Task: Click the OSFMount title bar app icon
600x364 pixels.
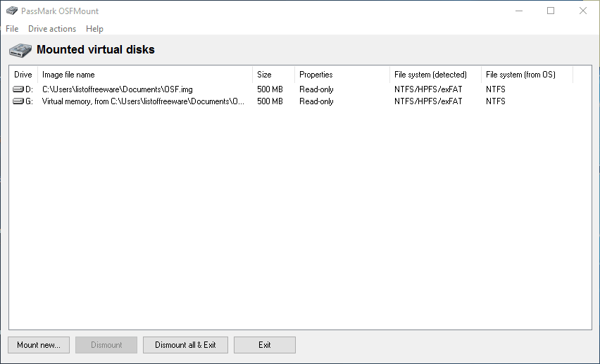Action: (x=12, y=11)
